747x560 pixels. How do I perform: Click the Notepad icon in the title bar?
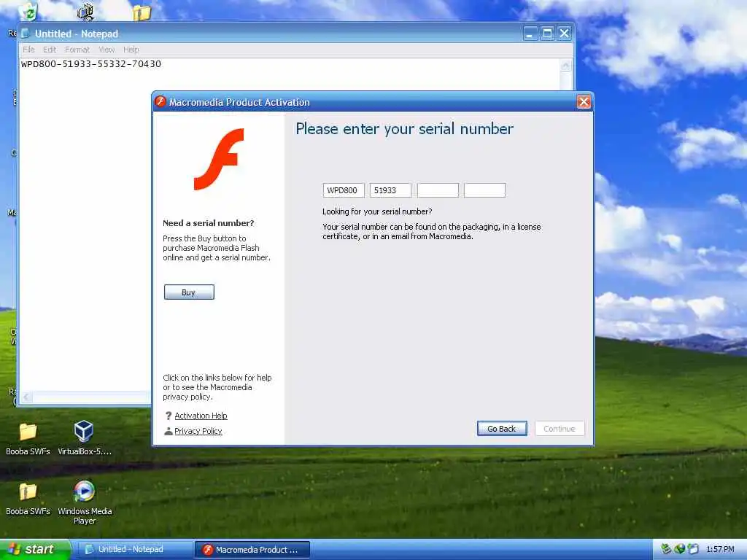coord(26,34)
